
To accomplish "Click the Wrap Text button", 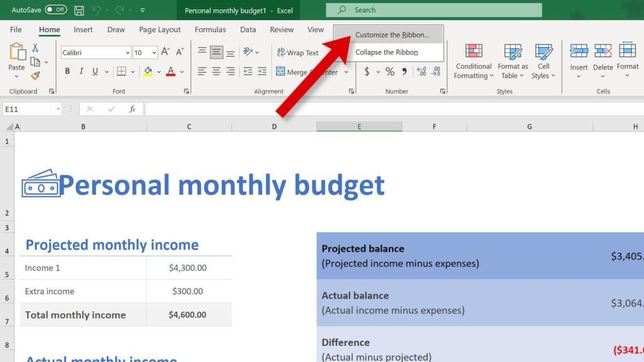I will [297, 53].
